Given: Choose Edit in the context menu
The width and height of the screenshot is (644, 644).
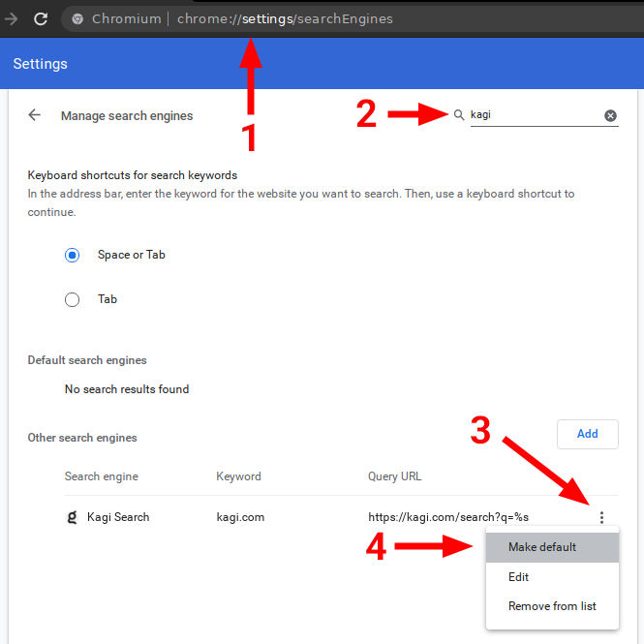Looking at the screenshot, I should (552, 577).
